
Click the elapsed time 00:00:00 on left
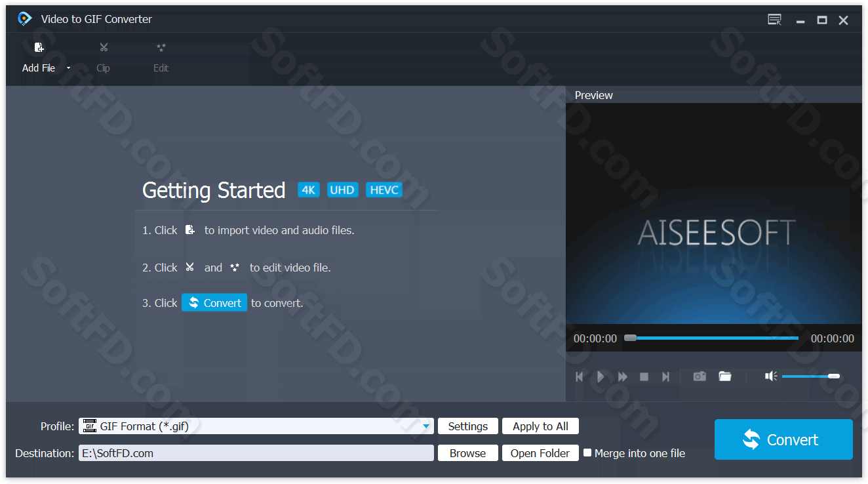point(595,338)
